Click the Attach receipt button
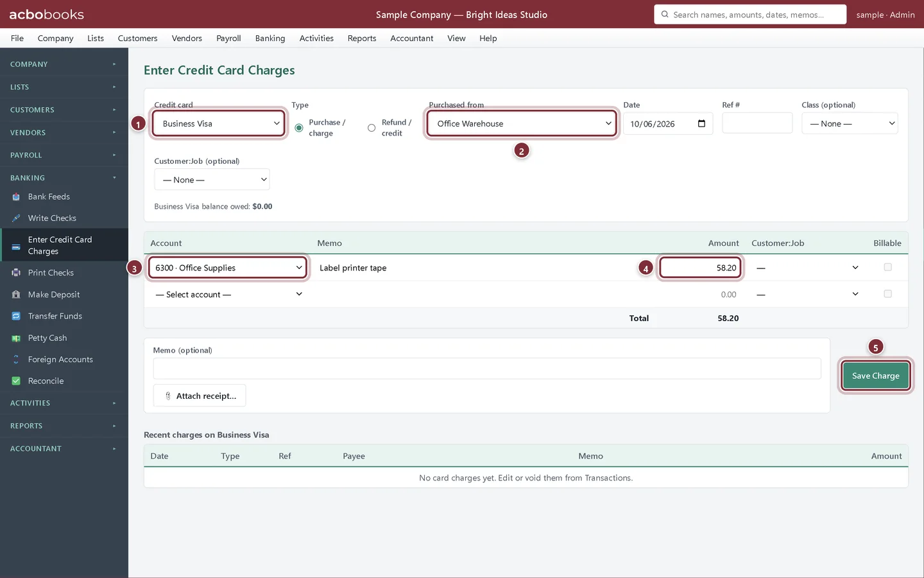Viewport: 924px width, 578px height. click(x=200, y=396)
